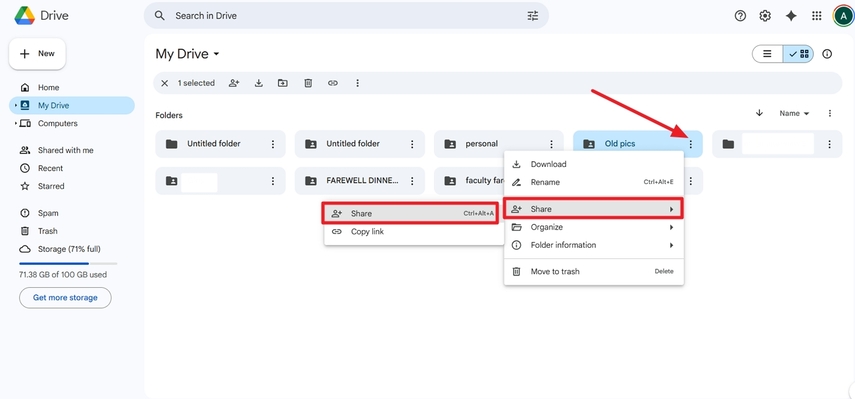
Task: Open options for FAREWELL DINNE... folder
Action: click(x=412, y=180)
